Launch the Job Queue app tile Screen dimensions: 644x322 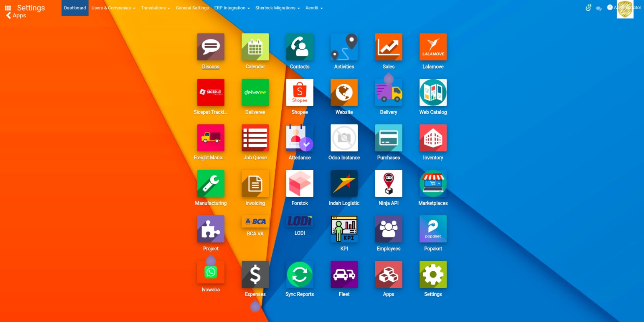(255, 138)
